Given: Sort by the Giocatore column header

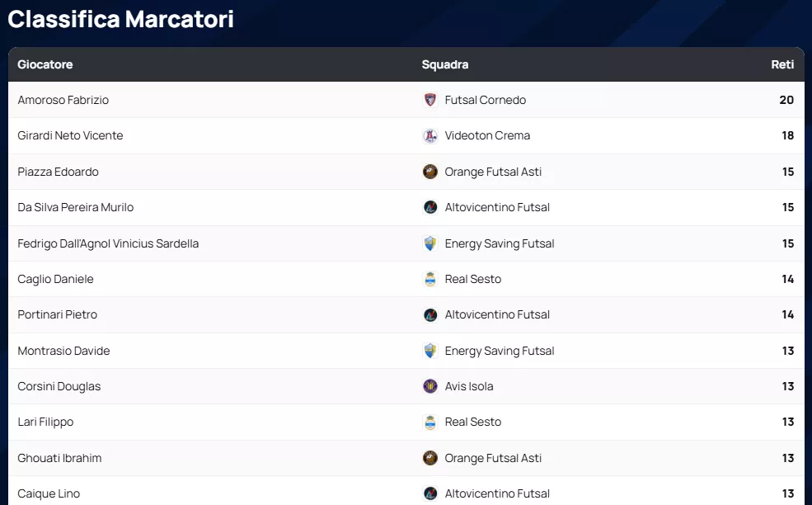Looking at the screenshot, I should coord(45,64).
